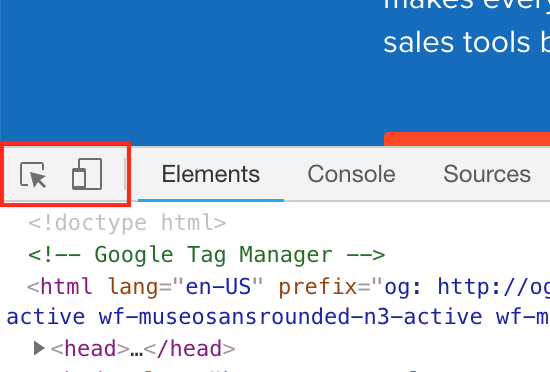Switch to the Elements tab
This screenshot has height=372, width=550.
point(210,174)
